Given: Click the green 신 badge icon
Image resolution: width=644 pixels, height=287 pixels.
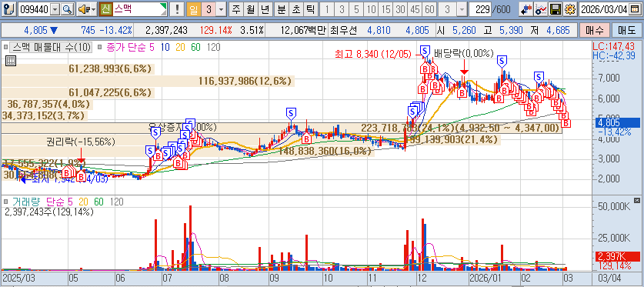Looking at the screenshot, I should coord(105,9).
